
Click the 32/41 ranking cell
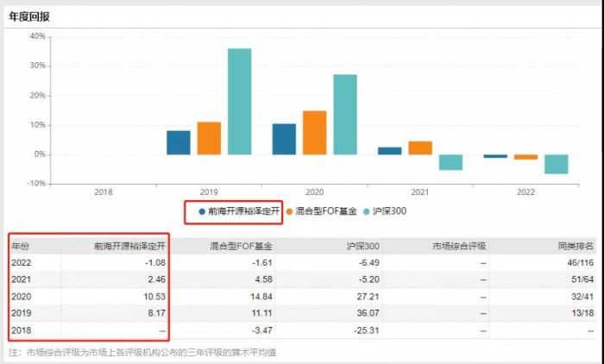coord(582,297)
